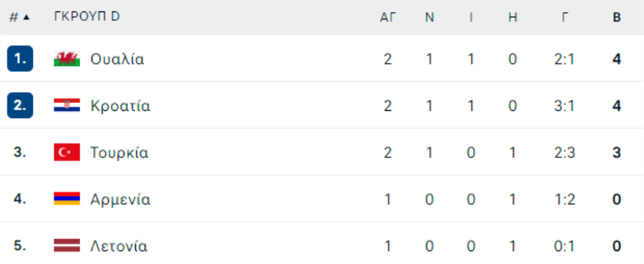Select the blue rank 2 badge
The image size is (644, 264).
pyautogui.click(x=20, y=105)
